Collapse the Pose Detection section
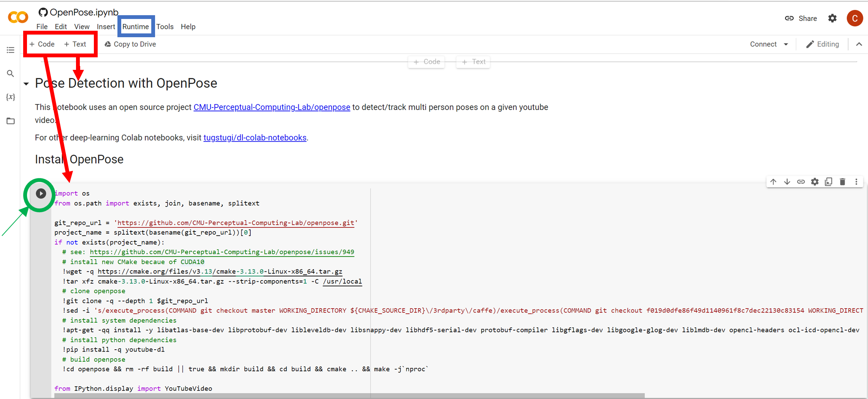 (x=26, y=84)
